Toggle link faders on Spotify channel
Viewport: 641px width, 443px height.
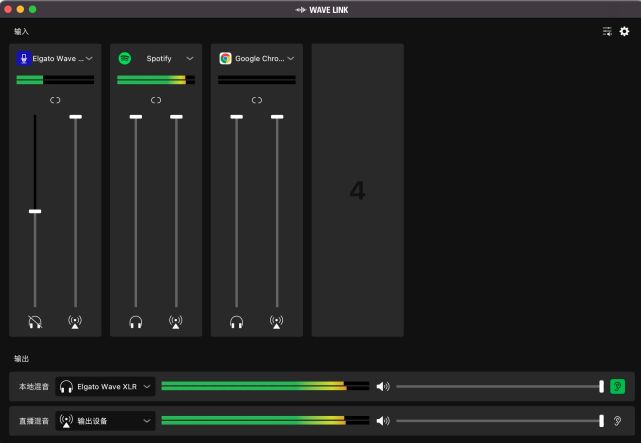(156, 100)
